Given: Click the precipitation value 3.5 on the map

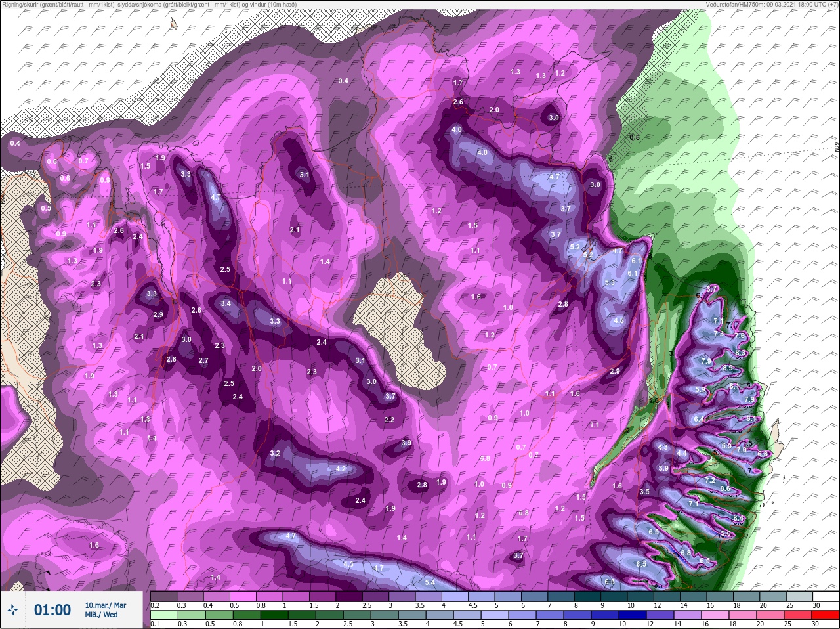Looking at the screenshot, I should tap(644, 492).
